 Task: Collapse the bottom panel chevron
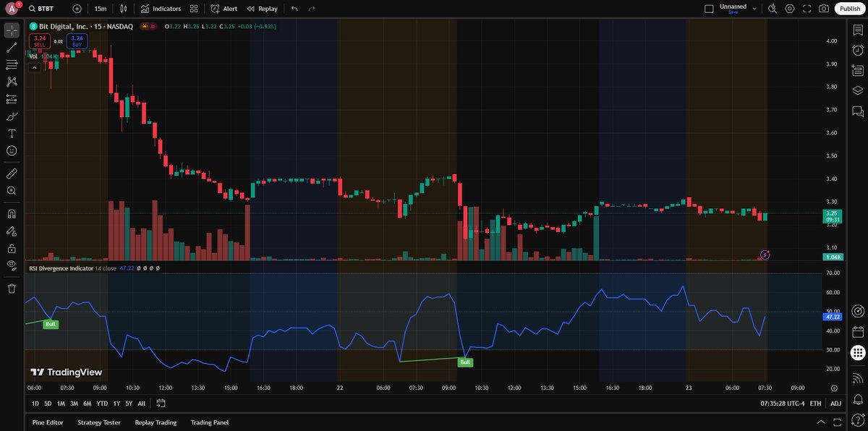(x=820, y=422)
